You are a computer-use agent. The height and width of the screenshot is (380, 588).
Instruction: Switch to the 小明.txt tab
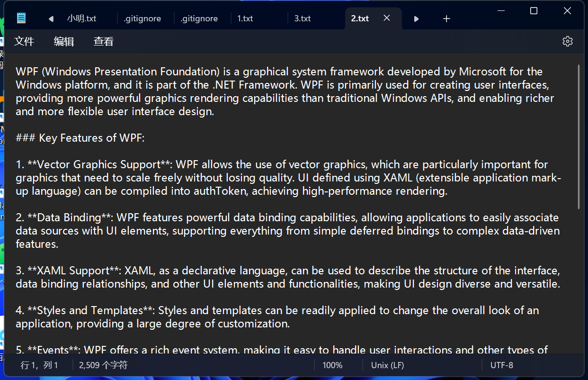[x=82, y=18]
